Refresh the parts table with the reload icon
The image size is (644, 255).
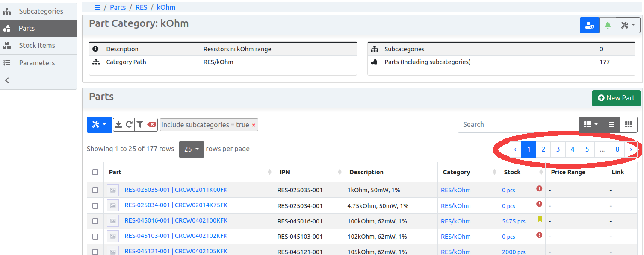click(x=130, y=124)
